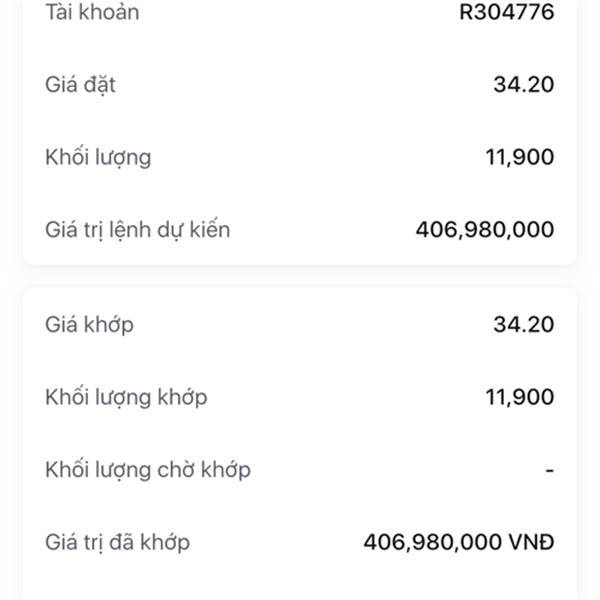Select the Khối lượng order quantity label
600x600 pixels.
point(98,157)
